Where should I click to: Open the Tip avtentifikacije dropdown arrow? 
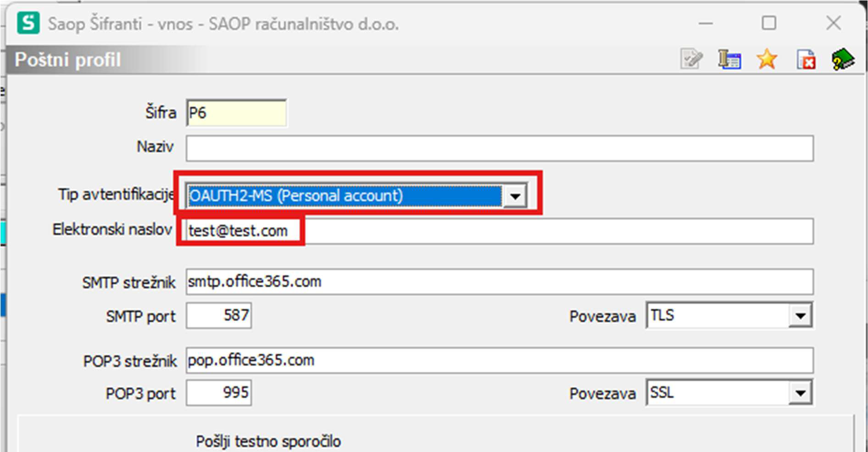click(x=515, y=196)
